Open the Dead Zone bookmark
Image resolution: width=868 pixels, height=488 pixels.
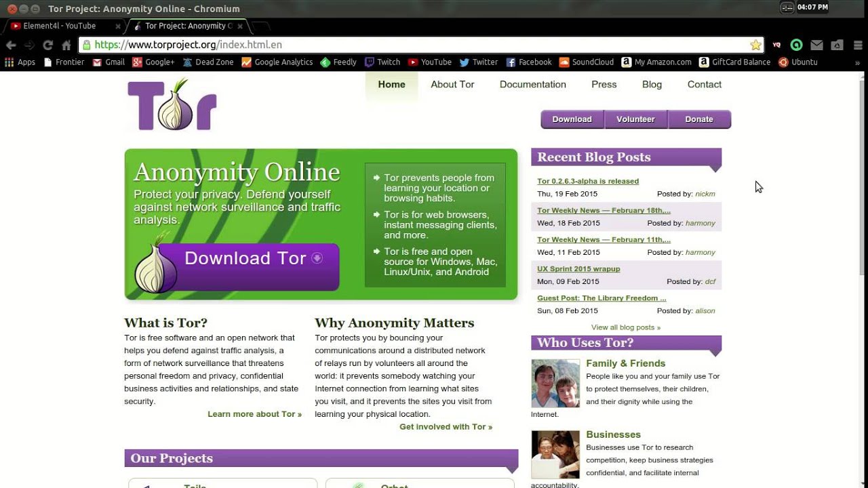click(x=208, y=62)
